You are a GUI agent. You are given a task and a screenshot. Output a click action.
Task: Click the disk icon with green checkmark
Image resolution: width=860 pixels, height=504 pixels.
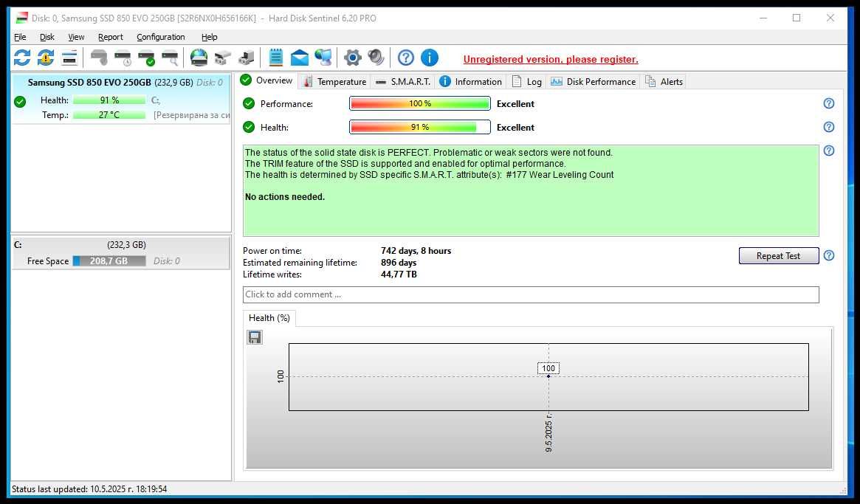[146, 58]
